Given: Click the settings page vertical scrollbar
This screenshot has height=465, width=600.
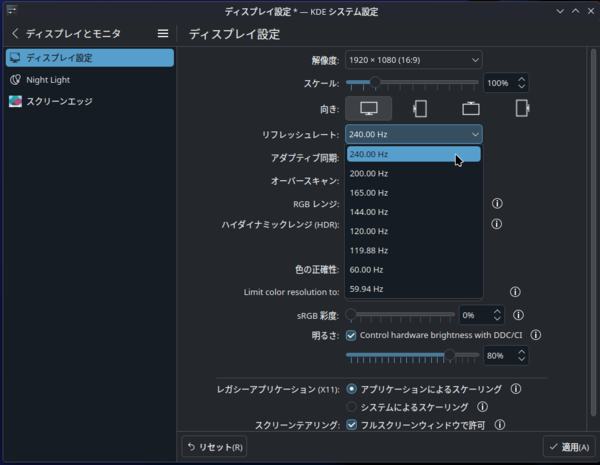Looking at the screenshot, I should point(593,233).
